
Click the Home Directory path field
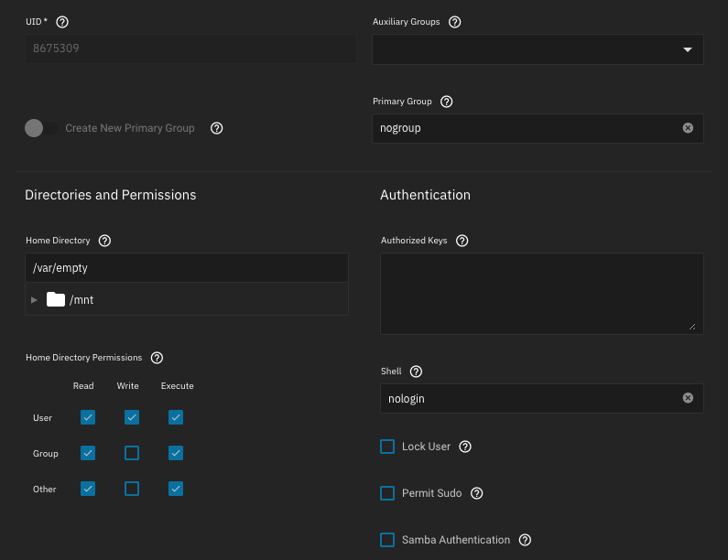coord(187,268)
